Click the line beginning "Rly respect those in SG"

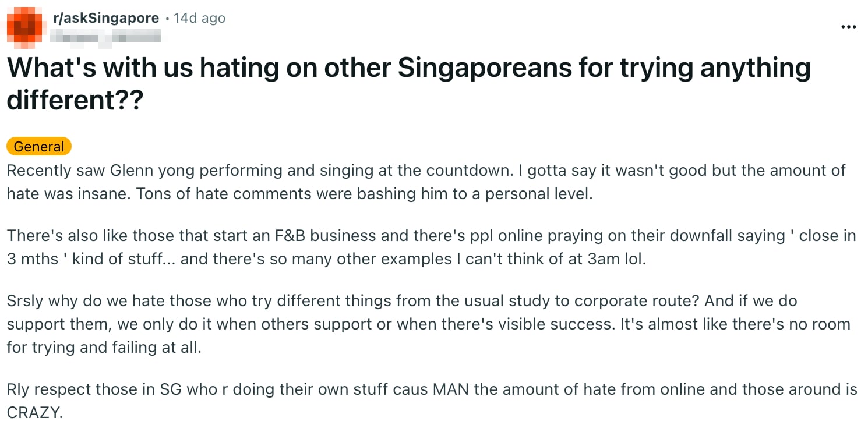(x=432, y=389)
